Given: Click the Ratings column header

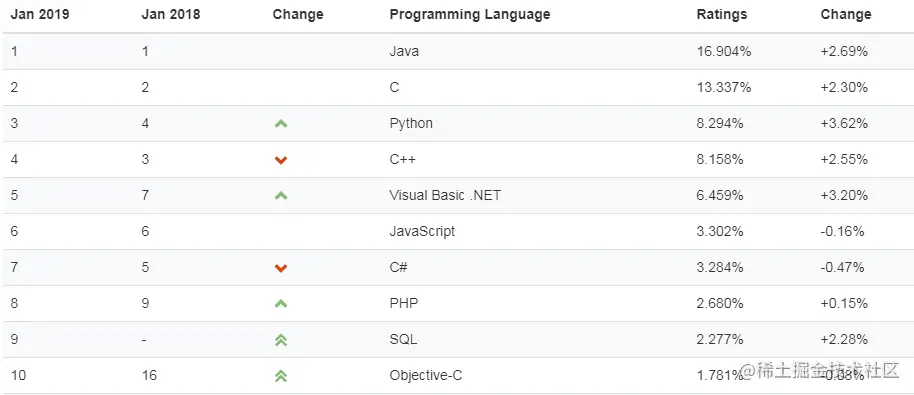Looking at the screenshot, I should [722, 15].
